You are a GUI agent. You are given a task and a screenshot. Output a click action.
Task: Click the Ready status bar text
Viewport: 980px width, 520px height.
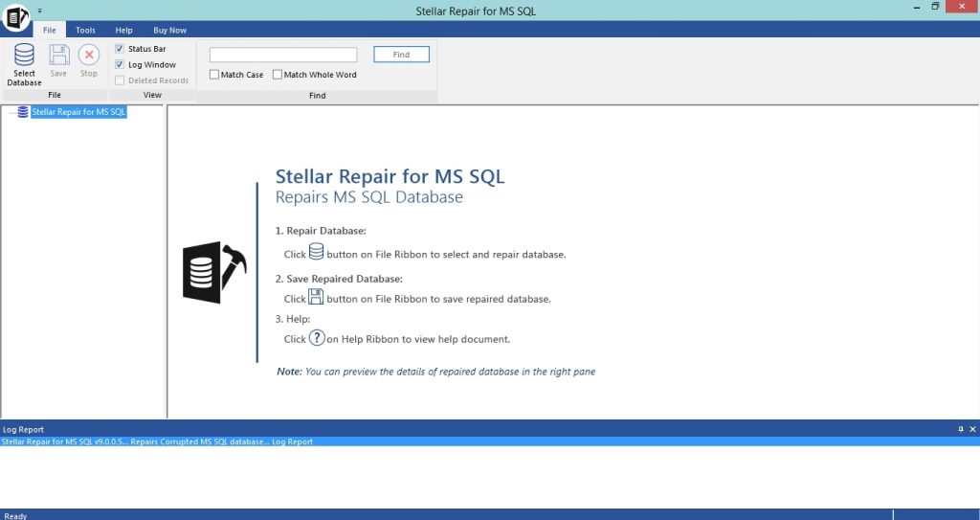tap(15, 515)
